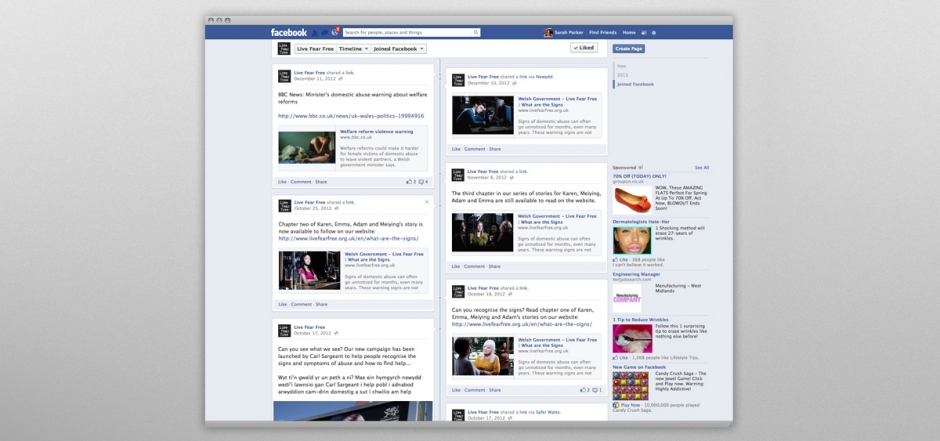Jump to 2013 in the timeline nav
Screen dimensions: 940x441
pos(622,75)
